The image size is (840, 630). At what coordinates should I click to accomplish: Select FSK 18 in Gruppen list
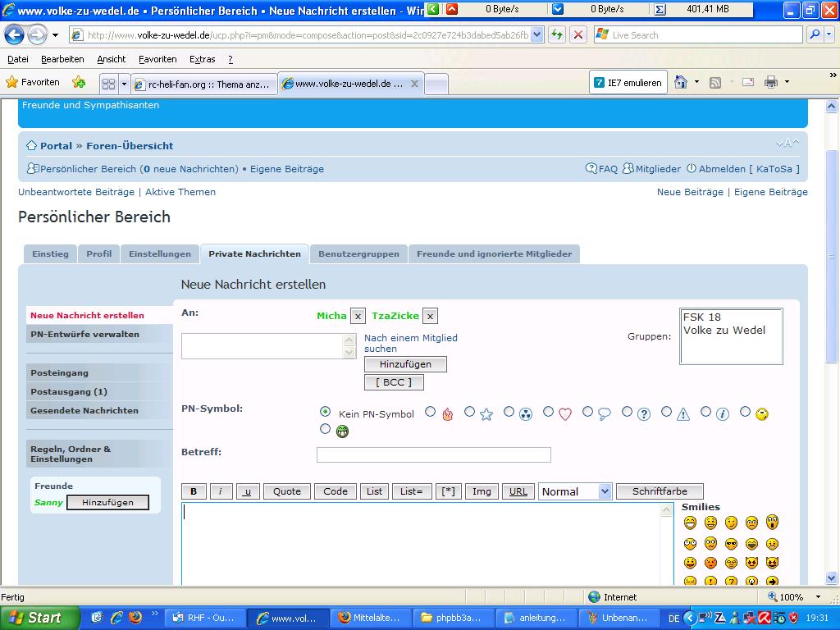(x=702, y=317)
